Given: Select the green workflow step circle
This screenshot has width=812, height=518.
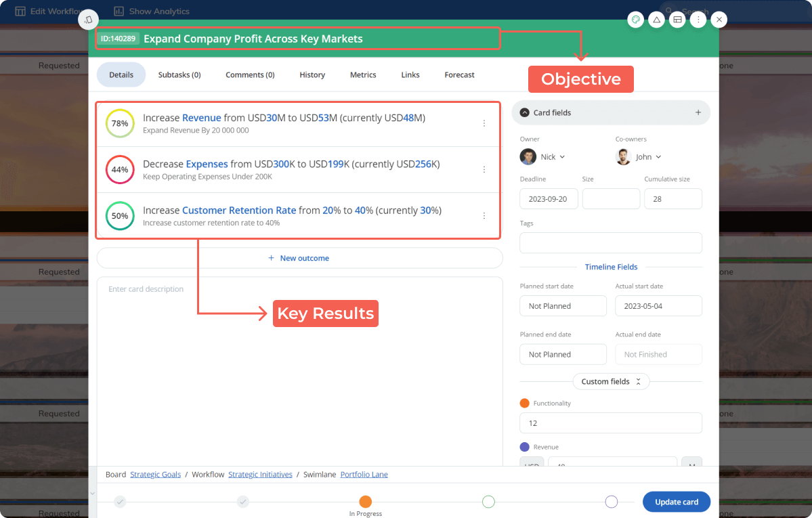Looking at the screenshot, I should click(488, 502).
